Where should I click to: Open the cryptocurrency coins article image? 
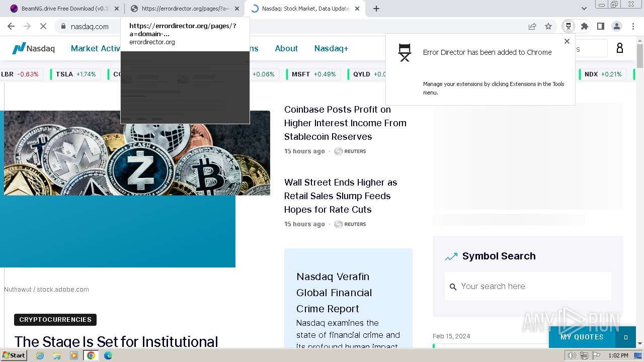pyautogui.click(x=137, y=153)
